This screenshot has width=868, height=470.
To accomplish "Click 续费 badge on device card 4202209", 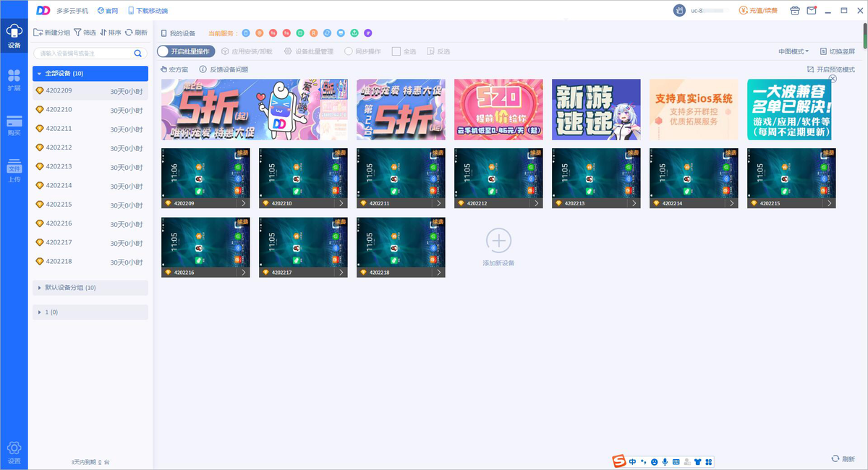I will click(242, 153).
